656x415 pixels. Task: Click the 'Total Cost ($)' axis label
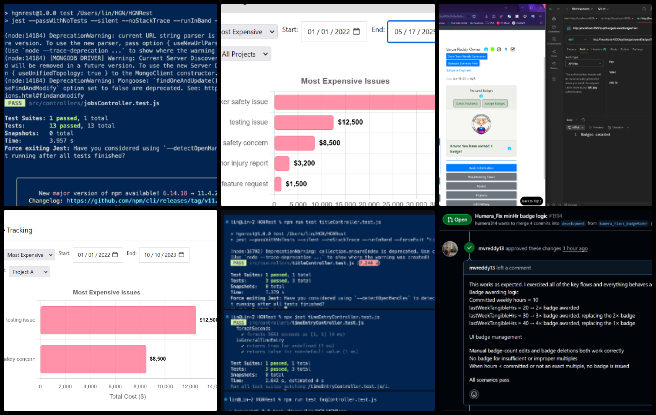[x=128, y=396]
